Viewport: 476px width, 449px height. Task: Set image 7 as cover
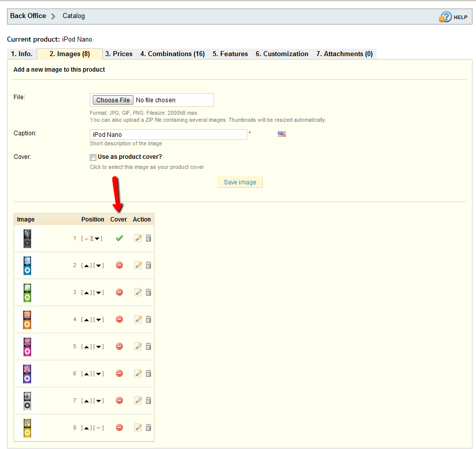119,400
